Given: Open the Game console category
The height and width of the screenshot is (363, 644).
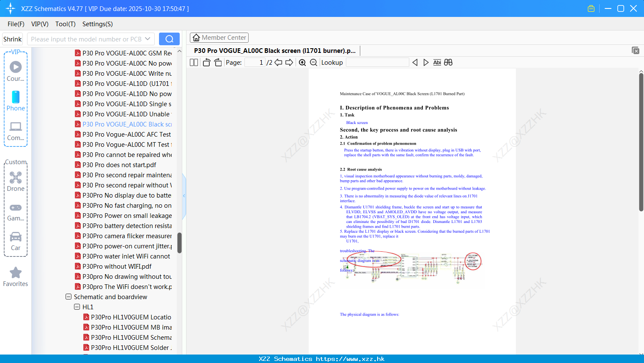Looking at the screenshot, I should coord(16,212).
